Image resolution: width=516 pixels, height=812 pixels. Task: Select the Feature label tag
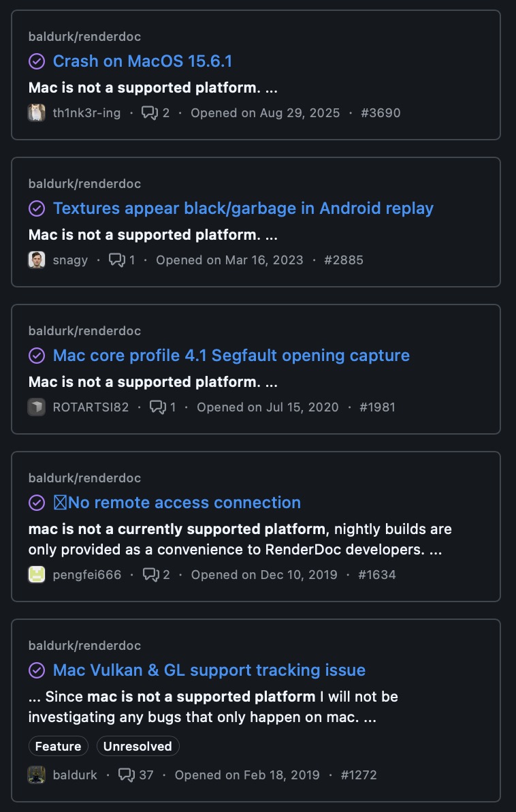59,747
